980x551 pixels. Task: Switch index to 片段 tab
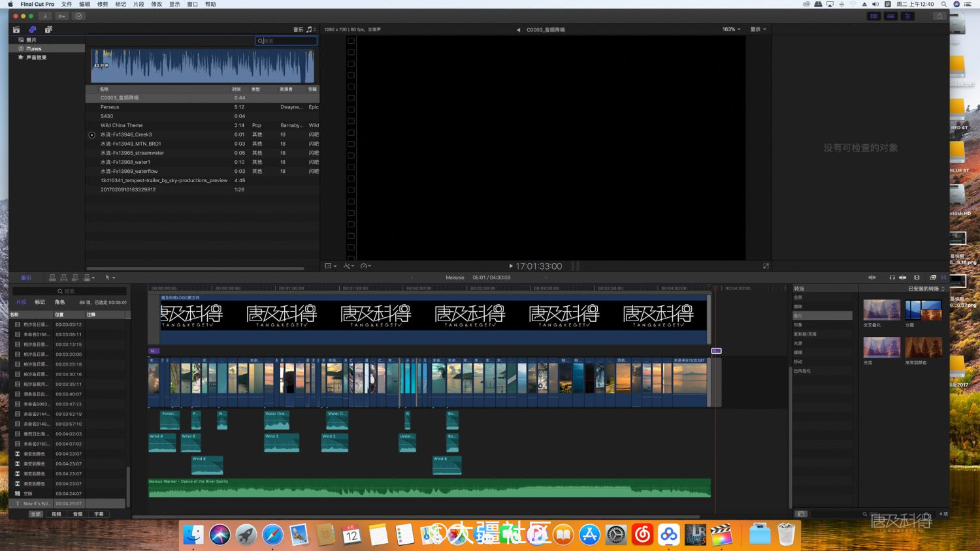22,302
